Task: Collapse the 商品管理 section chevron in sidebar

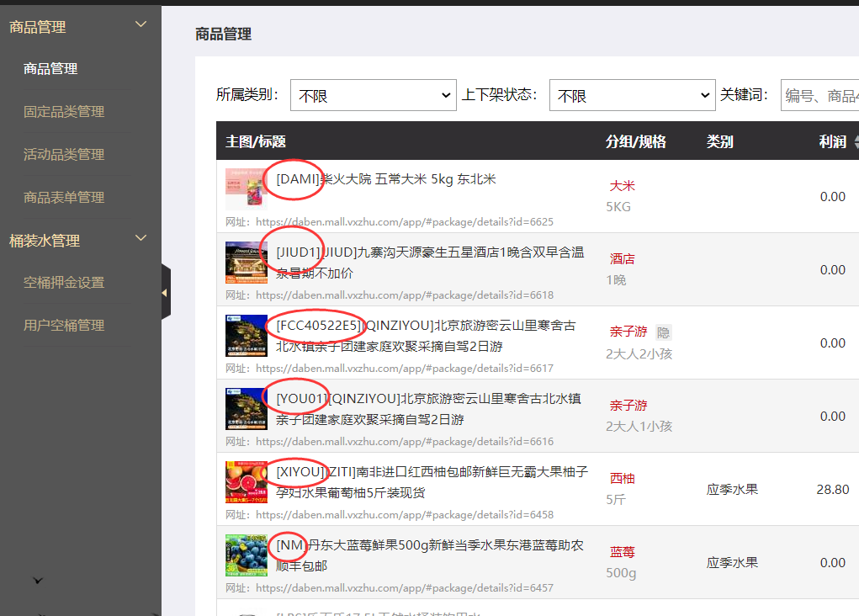Action: tap(141, 25)
